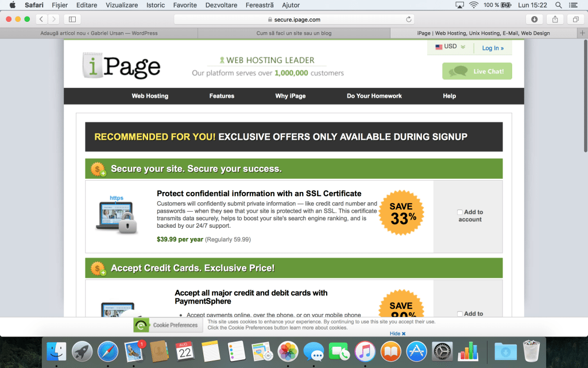Click the Wi-Fi status icon

coord(474,5)
